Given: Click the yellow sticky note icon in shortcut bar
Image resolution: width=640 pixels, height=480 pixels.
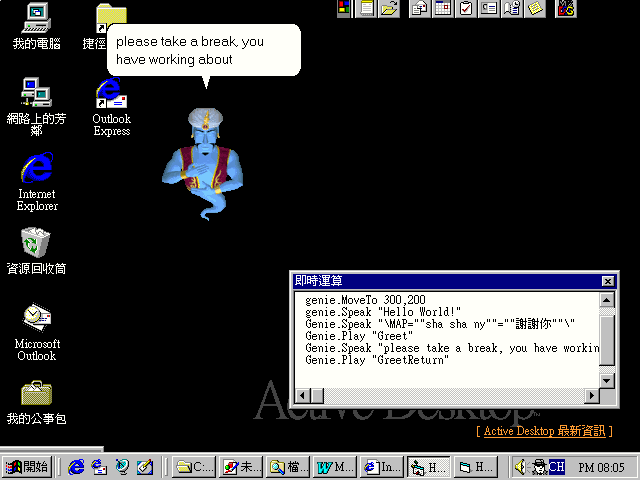Looking at the screenshot, I should tap(536, 9).
